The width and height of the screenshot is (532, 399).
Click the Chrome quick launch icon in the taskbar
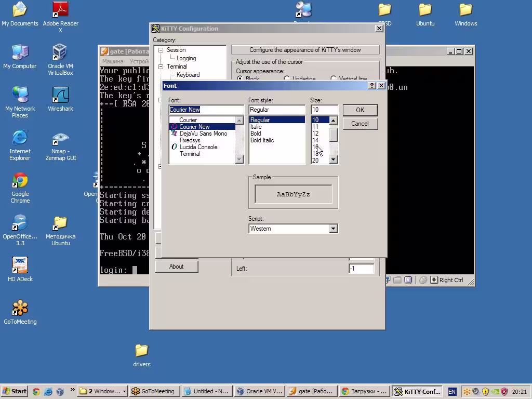tap(36, 392)
